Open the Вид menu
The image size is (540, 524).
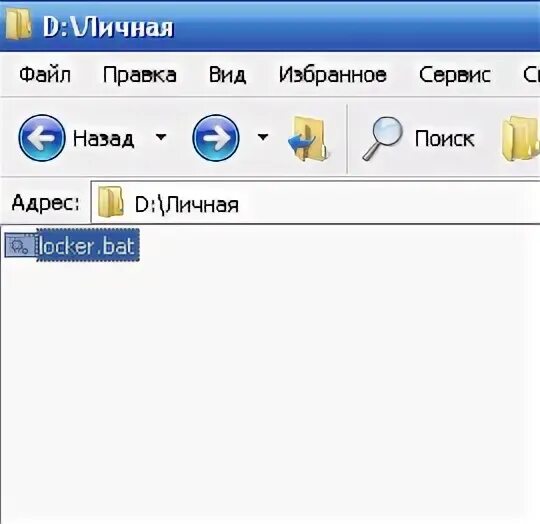click(x=227, y=75)
